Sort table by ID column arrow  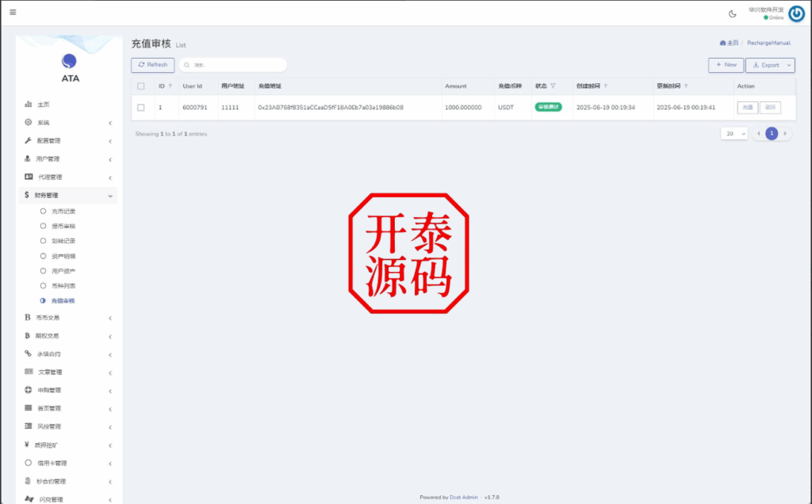[x=170, y=86]
